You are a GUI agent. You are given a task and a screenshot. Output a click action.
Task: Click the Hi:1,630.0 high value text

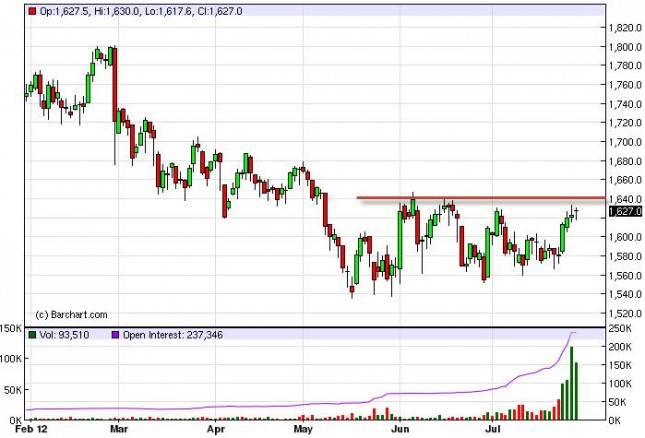[116, 11]
